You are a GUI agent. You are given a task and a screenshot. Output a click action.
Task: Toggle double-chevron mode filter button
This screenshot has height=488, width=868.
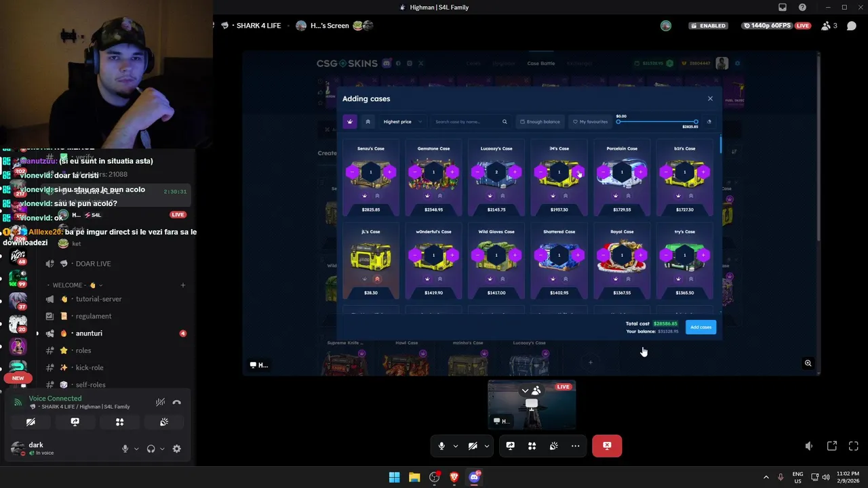tap(368, 122)
